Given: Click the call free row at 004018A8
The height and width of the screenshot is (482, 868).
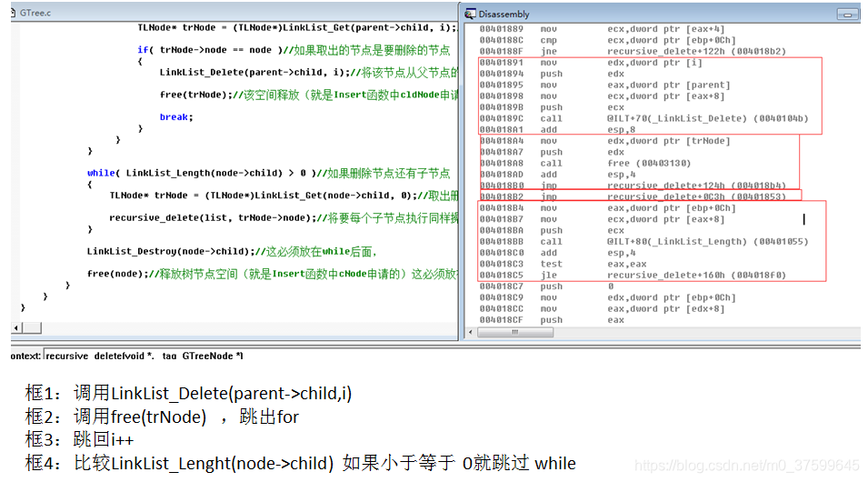Looking at the screenshot, I should point(585,163).
